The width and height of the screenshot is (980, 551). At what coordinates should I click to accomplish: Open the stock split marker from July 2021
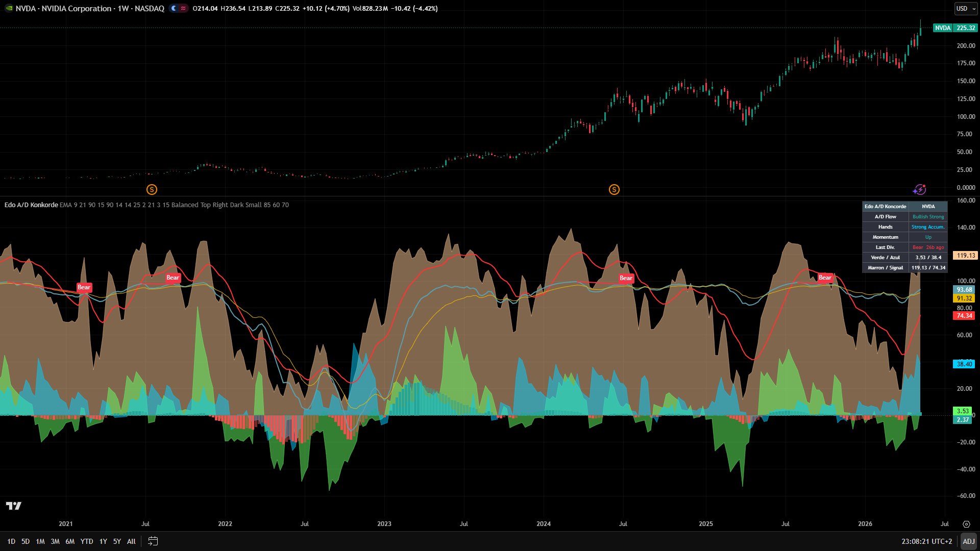click(x=152, y=190)
